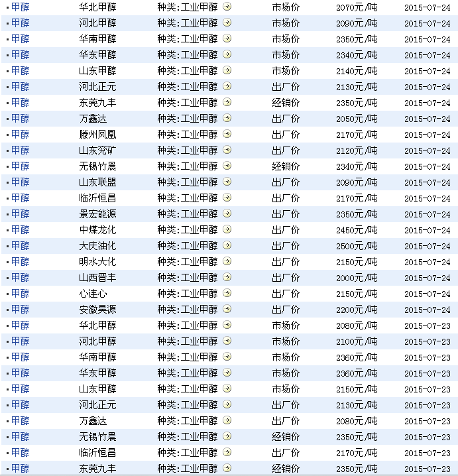Click arrow icon for 无锡竹晨 dated 2015-07-24
458x476 pixels.
(x=227, y=166)
